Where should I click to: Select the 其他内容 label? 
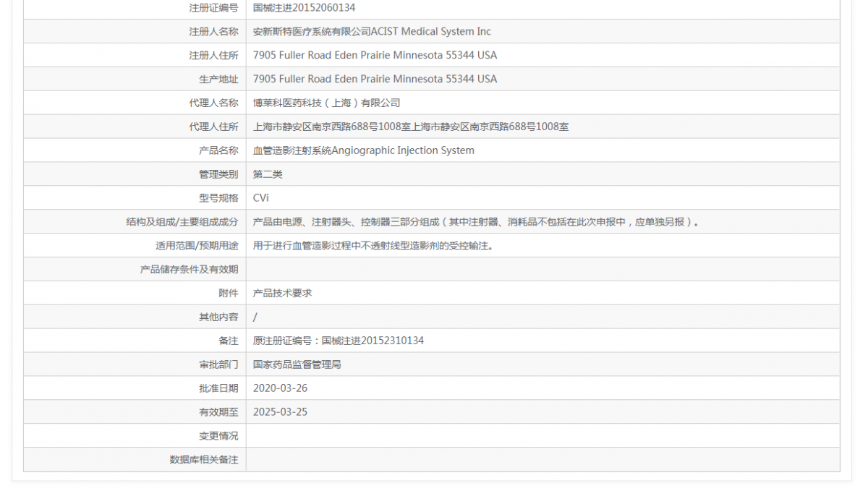click(218, 317)
